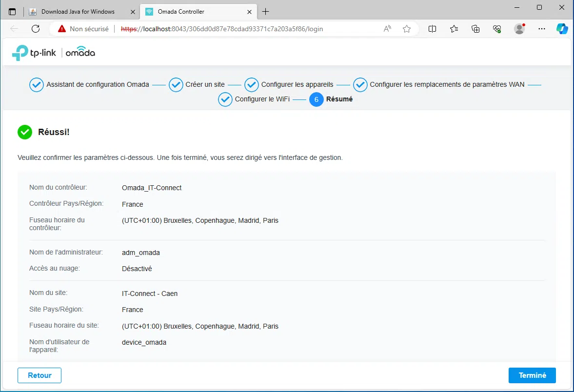Select the Créer un site step label
The height and width of the screenshot is (392, 574).
coord(205,84)
